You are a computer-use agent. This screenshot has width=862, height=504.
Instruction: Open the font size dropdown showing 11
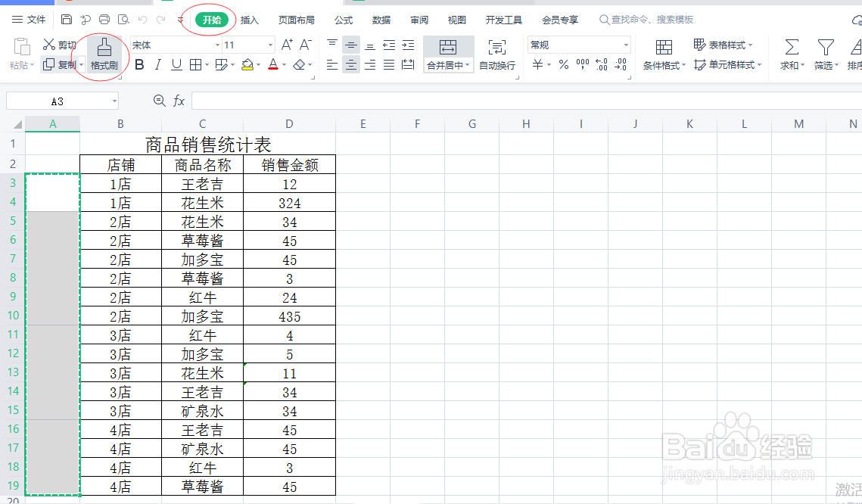pos(270,45)
